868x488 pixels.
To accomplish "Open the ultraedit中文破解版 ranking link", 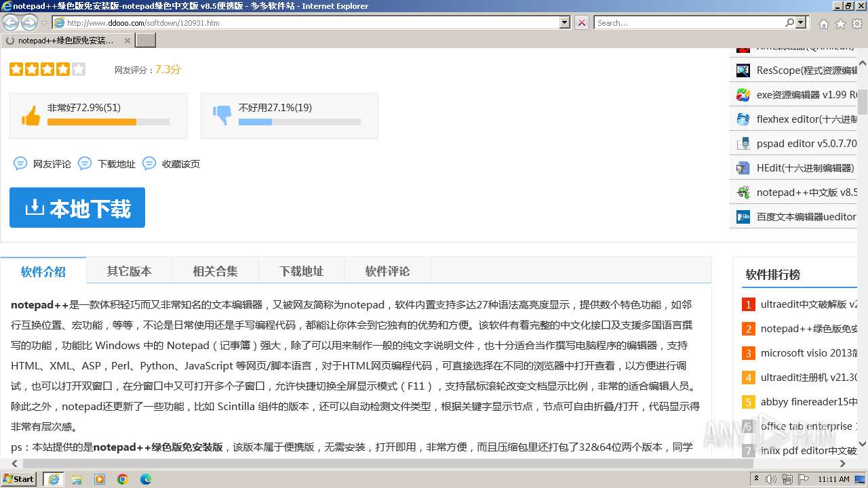I will click(x=809, y=304).
